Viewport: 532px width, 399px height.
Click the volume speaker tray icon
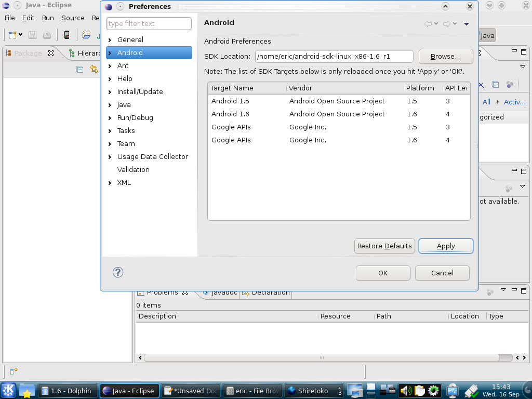[x=405, y=391]
